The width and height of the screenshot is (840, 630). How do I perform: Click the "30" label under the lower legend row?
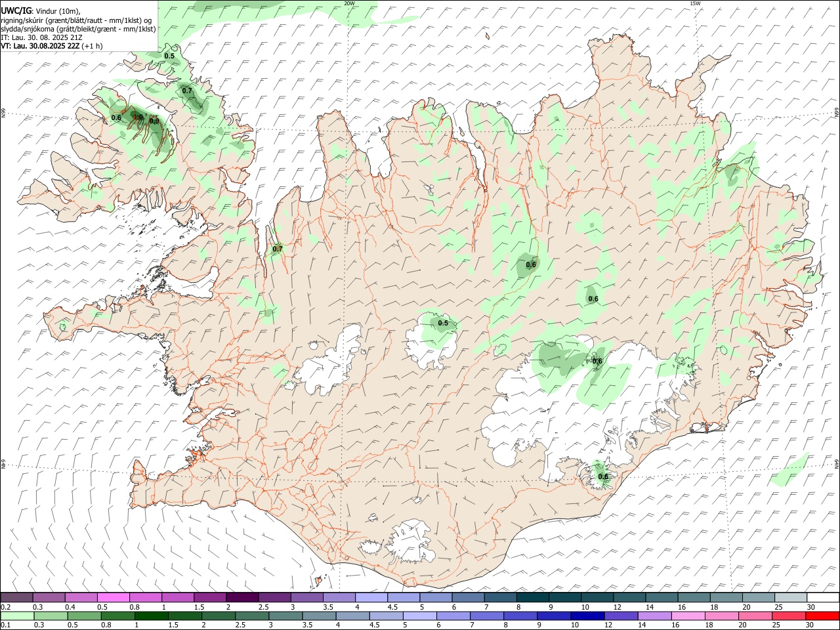[811, 625]
